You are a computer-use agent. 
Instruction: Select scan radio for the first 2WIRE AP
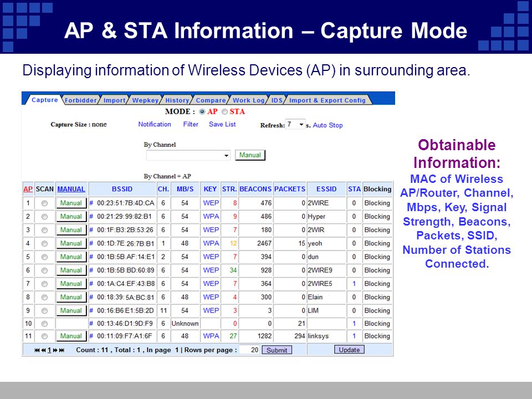coord(44,203)
